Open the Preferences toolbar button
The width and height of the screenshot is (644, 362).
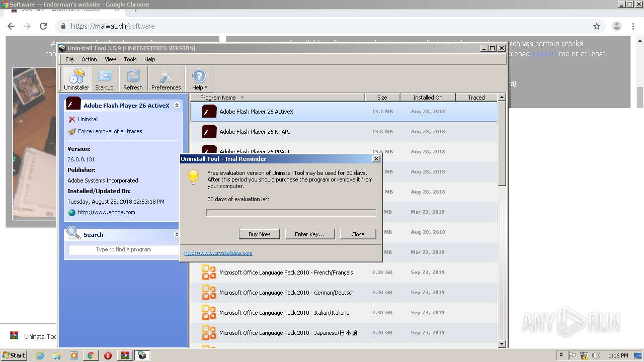[166, 79]
